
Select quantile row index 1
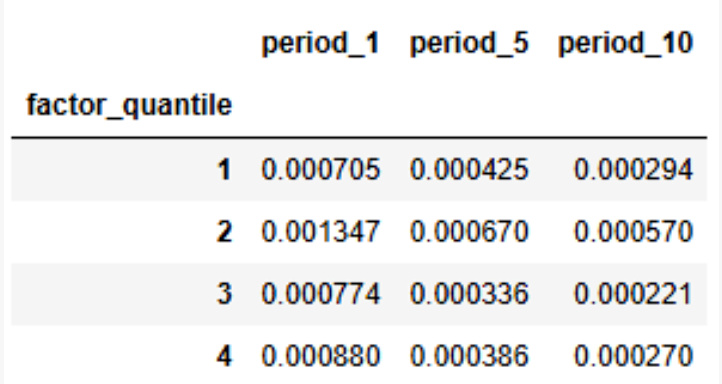[x=224, y=169]
